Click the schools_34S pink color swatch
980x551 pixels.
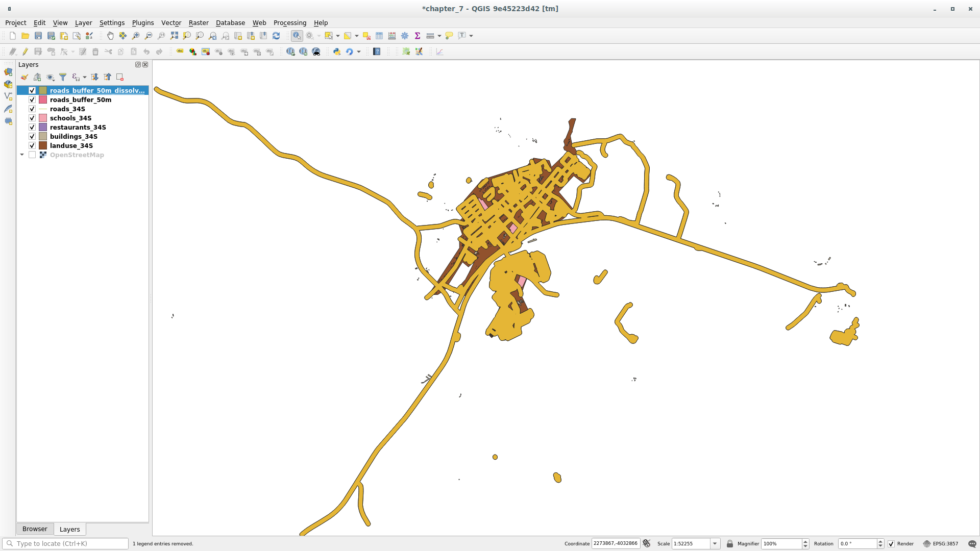pos(43,118)
